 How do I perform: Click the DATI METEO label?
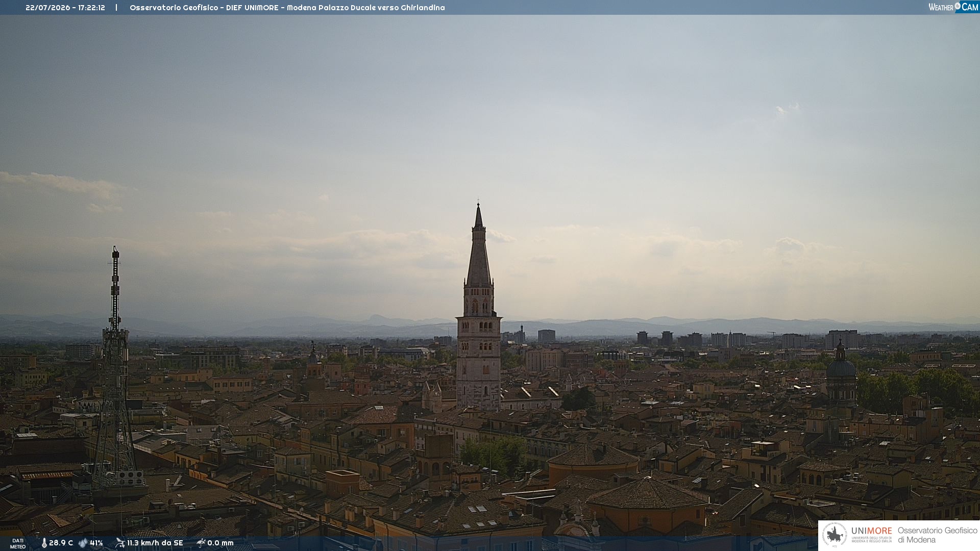(x=18, y=543)
